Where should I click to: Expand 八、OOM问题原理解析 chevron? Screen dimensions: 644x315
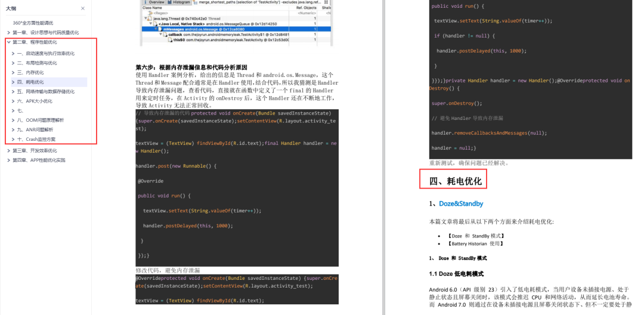click(14, 120)
